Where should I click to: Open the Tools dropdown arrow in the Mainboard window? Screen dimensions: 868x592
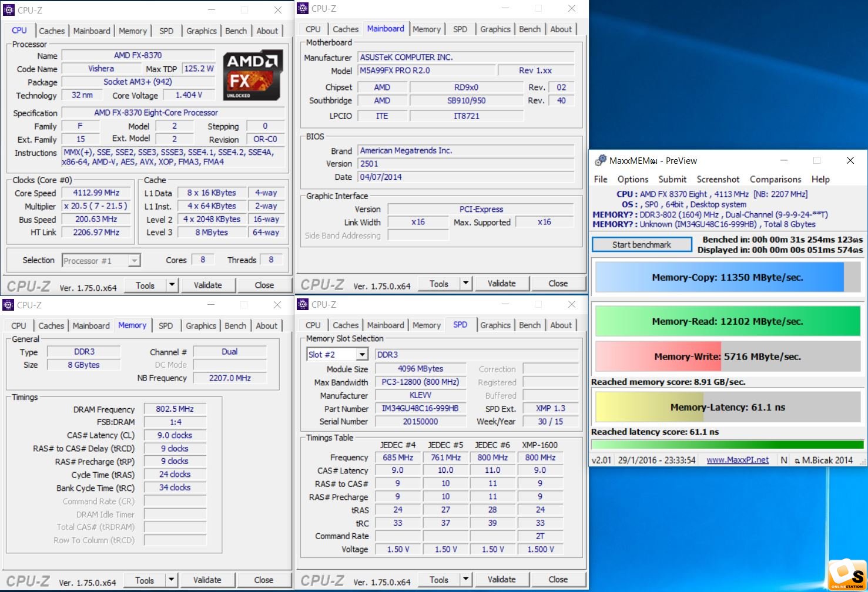(x=466, y=284)
